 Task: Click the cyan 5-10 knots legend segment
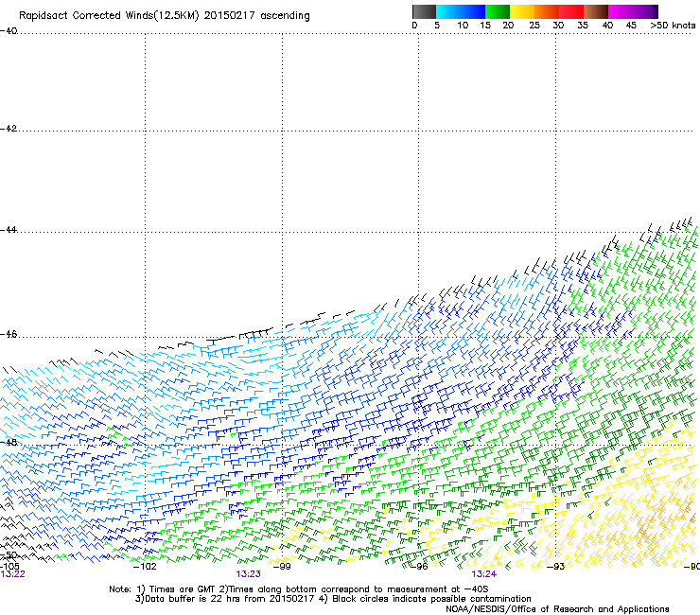(x=448, y=11)
